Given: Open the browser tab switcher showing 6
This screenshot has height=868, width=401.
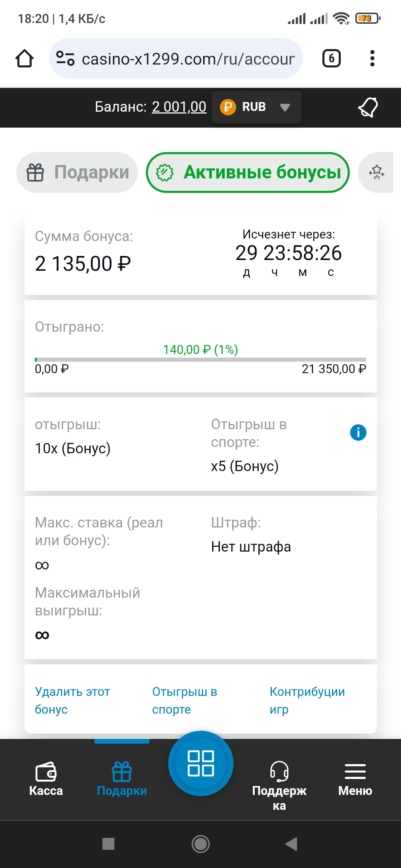Looking at the screenshot, I should (x=331, y=59).
